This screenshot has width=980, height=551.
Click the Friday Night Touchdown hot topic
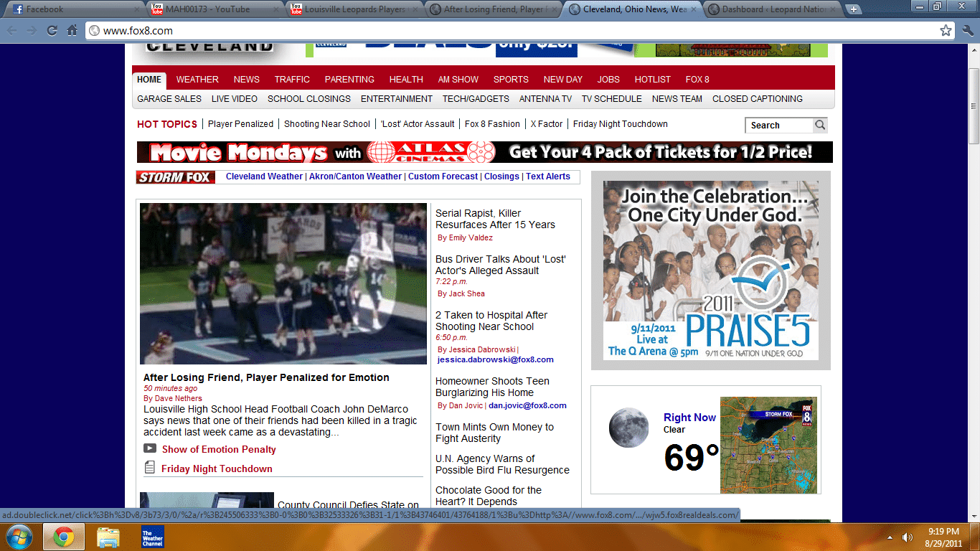pyautogui.click(x=620, y=124)
